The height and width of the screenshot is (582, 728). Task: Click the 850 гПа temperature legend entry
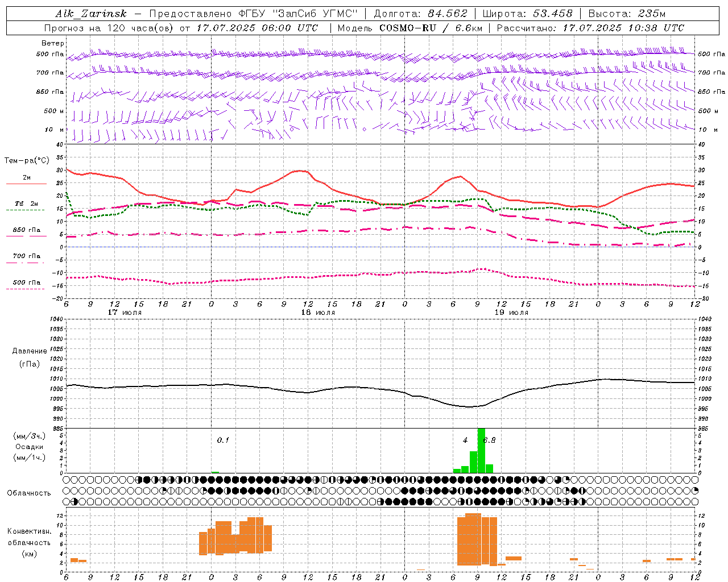click(x=27, y=230)
